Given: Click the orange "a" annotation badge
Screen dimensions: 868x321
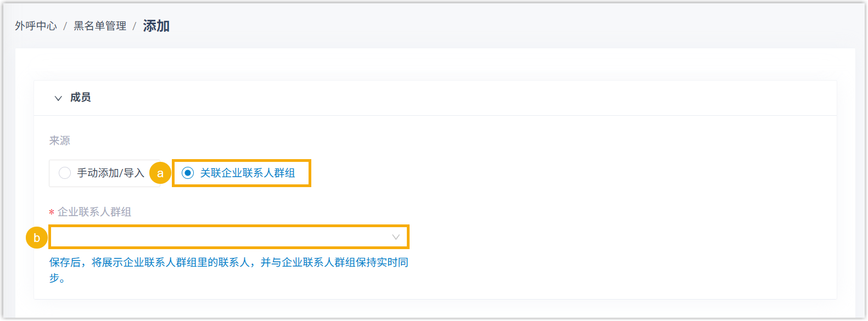Looking at the screenshot, I should pos(160,173).
